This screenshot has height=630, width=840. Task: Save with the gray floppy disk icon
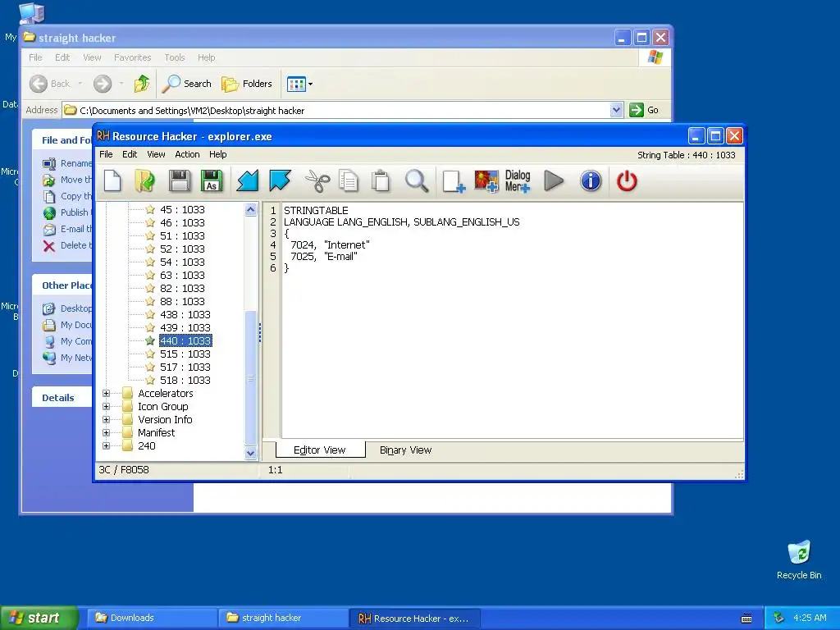[180, 181]
